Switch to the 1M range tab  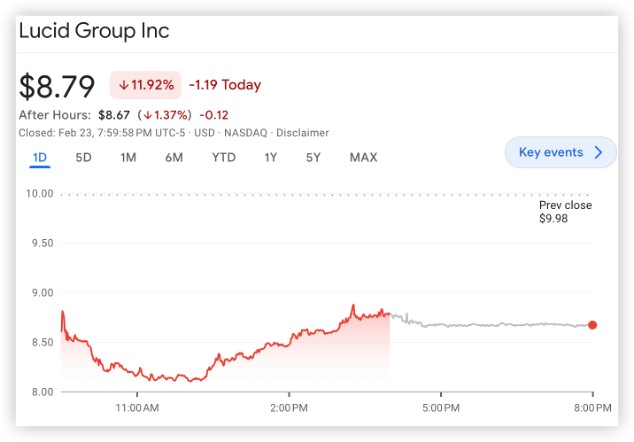point(128,157)
